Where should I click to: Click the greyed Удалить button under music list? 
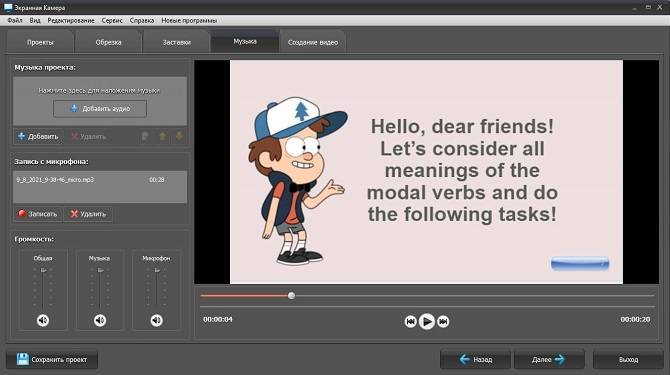(88, 137)
